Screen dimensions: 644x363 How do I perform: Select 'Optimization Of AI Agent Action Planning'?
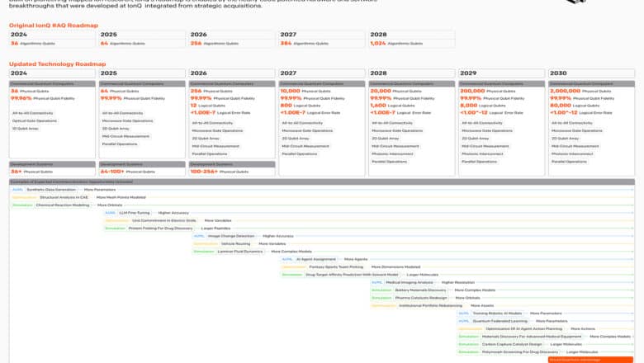524,329
